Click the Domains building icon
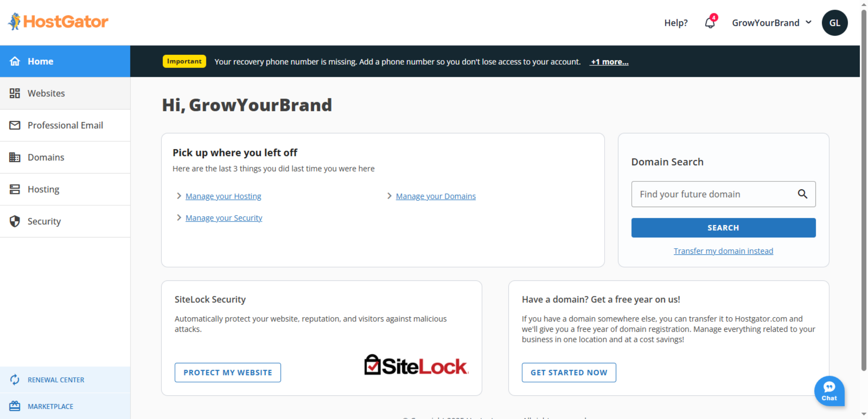 pos(14,157)
